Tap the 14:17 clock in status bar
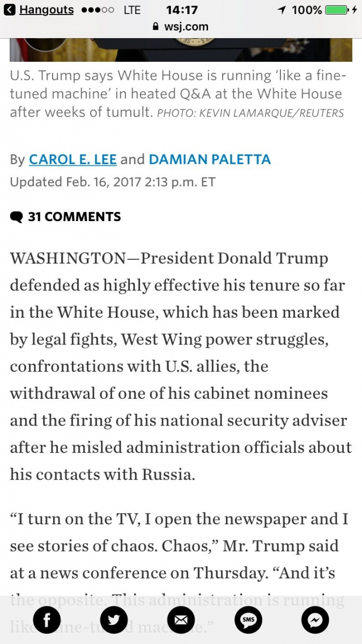The width and height of the screenshot is (362, 644). (x=182, y=10)
